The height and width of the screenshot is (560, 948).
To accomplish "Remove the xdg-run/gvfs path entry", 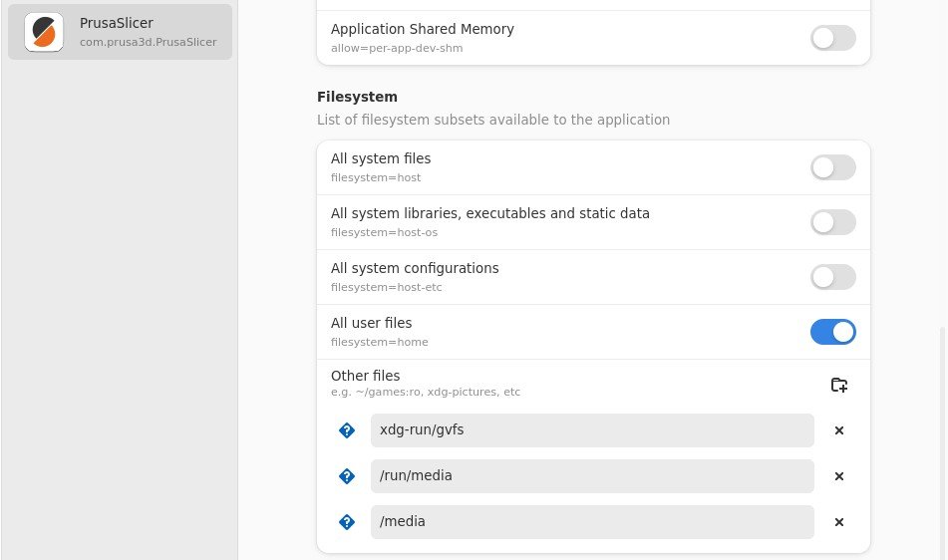I will pyautogui.click(x=838, y=430).
